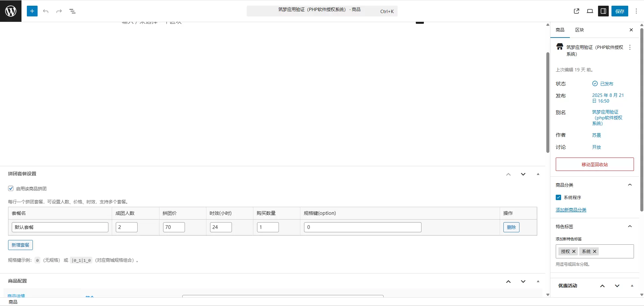Click the store icon beside the product title
This screenshot has height=306, width=644.
560,47
